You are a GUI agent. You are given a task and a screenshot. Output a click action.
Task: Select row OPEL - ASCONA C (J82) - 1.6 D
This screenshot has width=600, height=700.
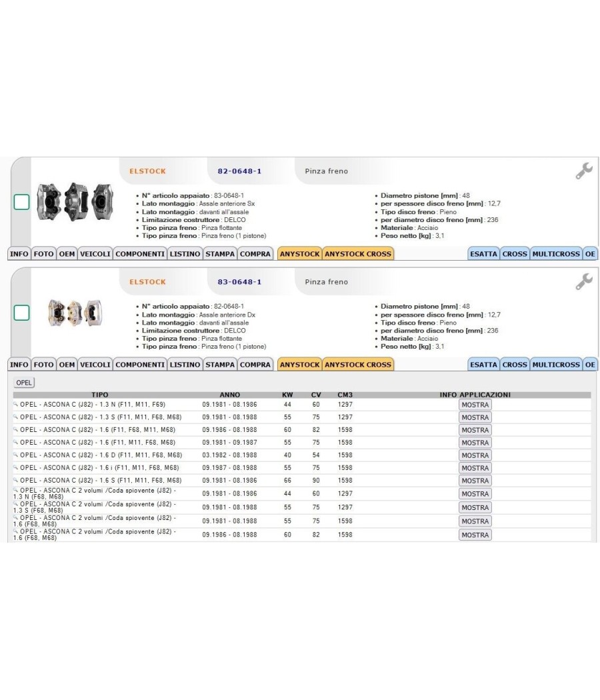pos(302,455)
